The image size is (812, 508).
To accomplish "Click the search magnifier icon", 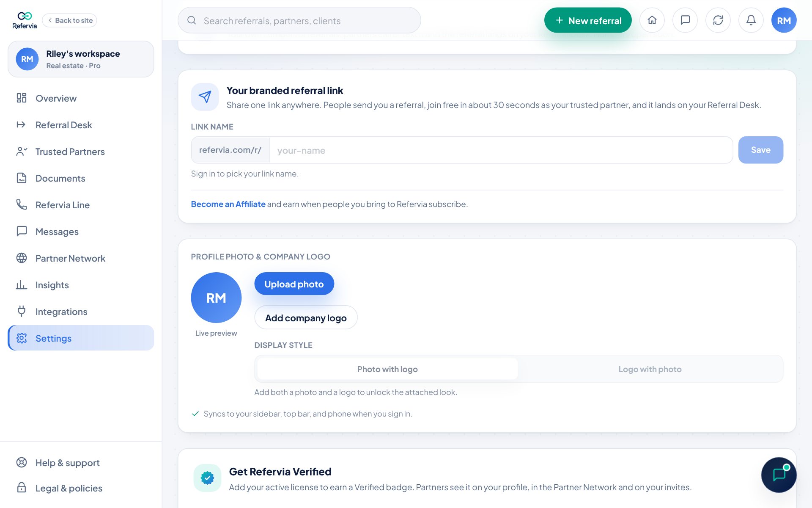I will (192, 20).
